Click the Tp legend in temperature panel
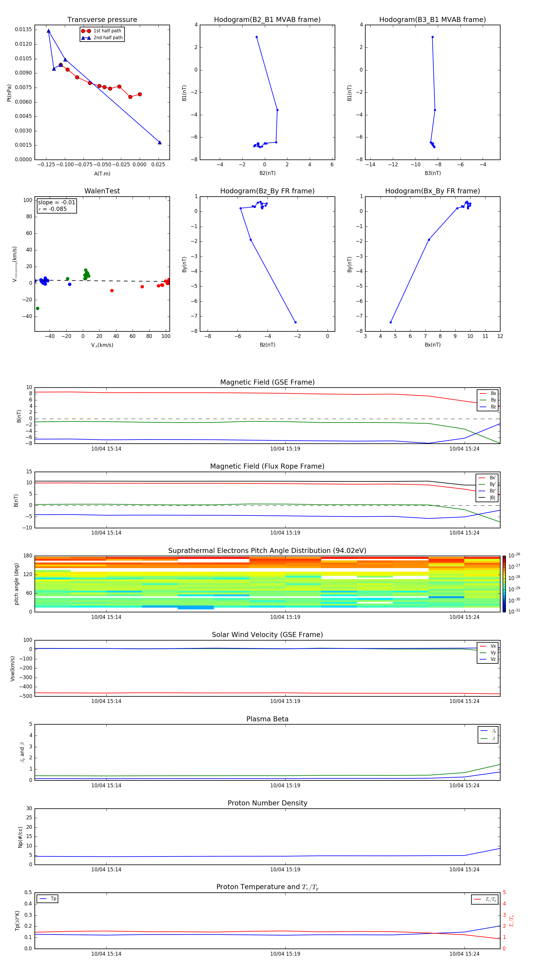 coord(48,899)
